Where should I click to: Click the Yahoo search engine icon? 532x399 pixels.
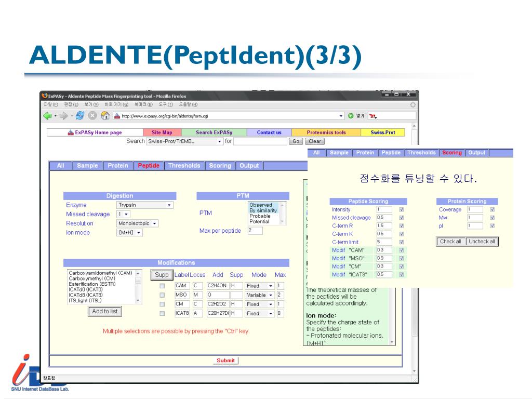click(x=373, y=116)
